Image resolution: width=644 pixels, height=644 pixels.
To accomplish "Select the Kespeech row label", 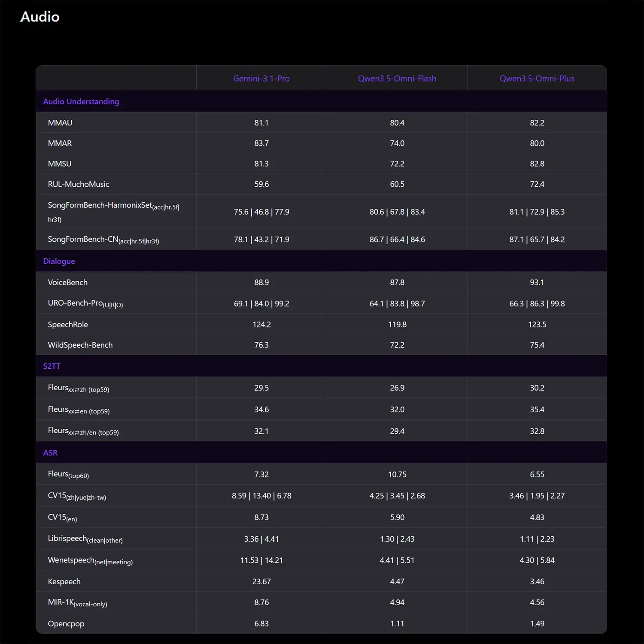I will tap(64, 582).
